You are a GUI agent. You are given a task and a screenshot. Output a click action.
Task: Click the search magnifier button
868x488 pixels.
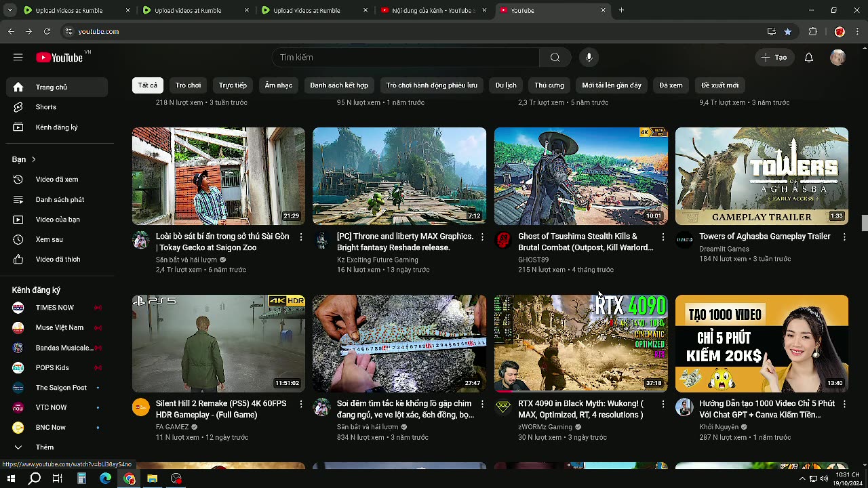pyautogui.click(x=555, y=58)
